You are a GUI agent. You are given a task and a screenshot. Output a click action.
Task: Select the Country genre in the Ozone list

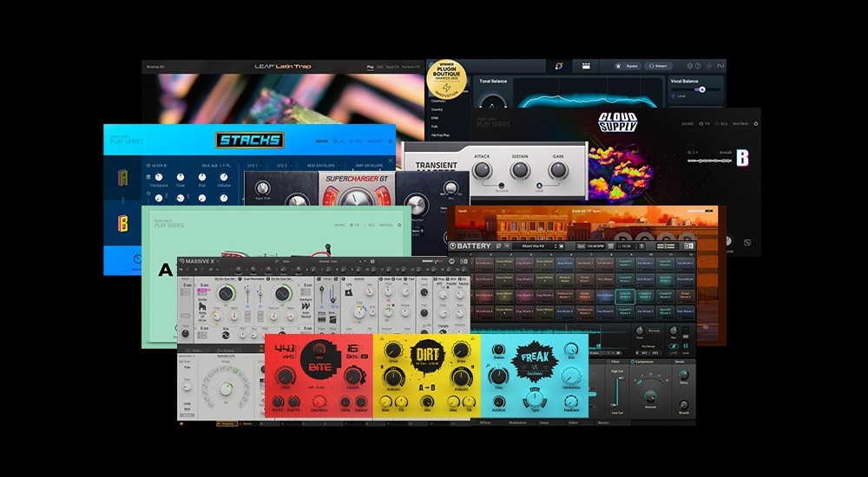click(x=437, y=109)
